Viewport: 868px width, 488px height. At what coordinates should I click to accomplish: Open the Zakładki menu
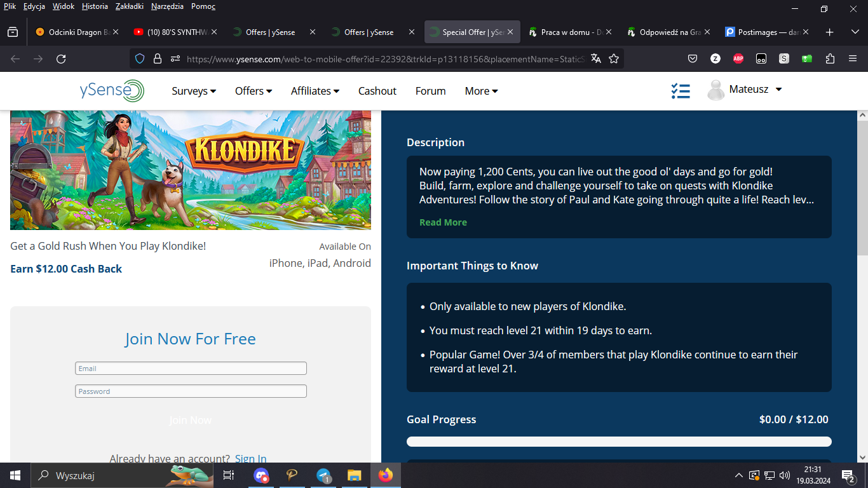130,6
